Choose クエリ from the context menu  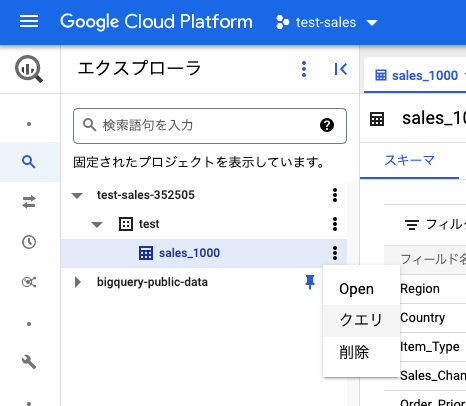pyautogui.click(x=361, y=321)
